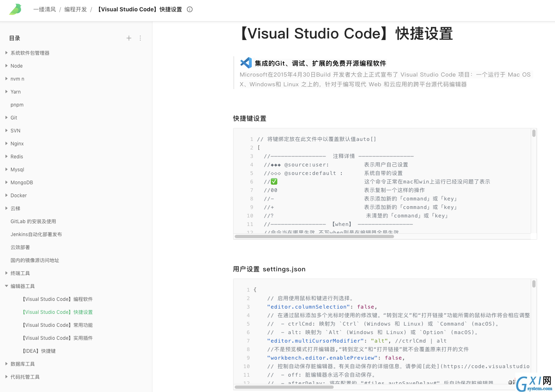Click the horizontal scrollbar of settings.json block
Viewport: 555px width, 392px height.
point(284,387)
